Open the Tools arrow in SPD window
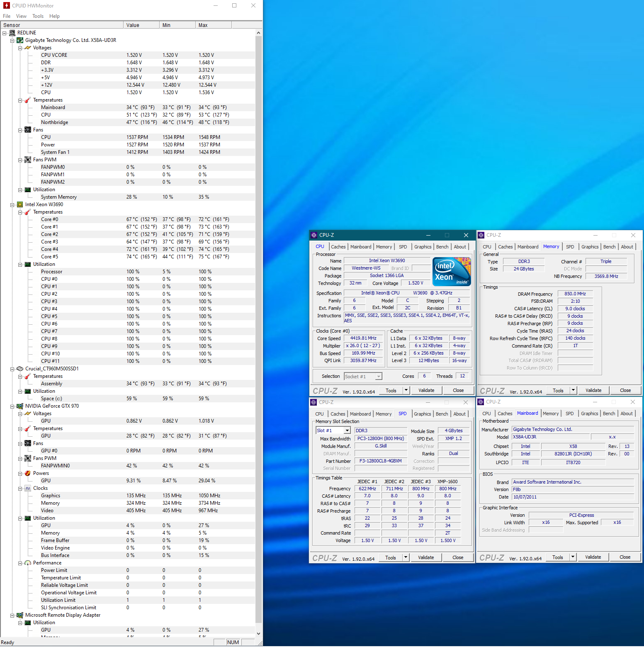644x647 pixels. 406,557
